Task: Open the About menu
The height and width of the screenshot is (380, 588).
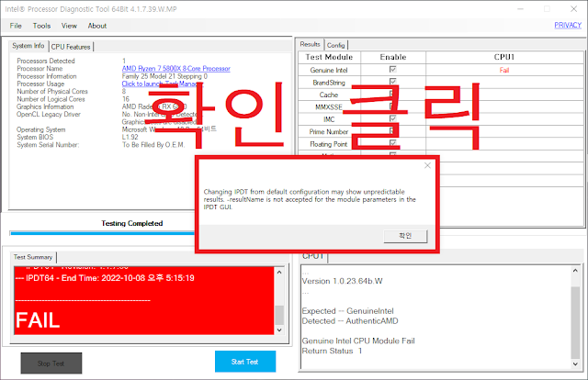Action: (97, 26)
